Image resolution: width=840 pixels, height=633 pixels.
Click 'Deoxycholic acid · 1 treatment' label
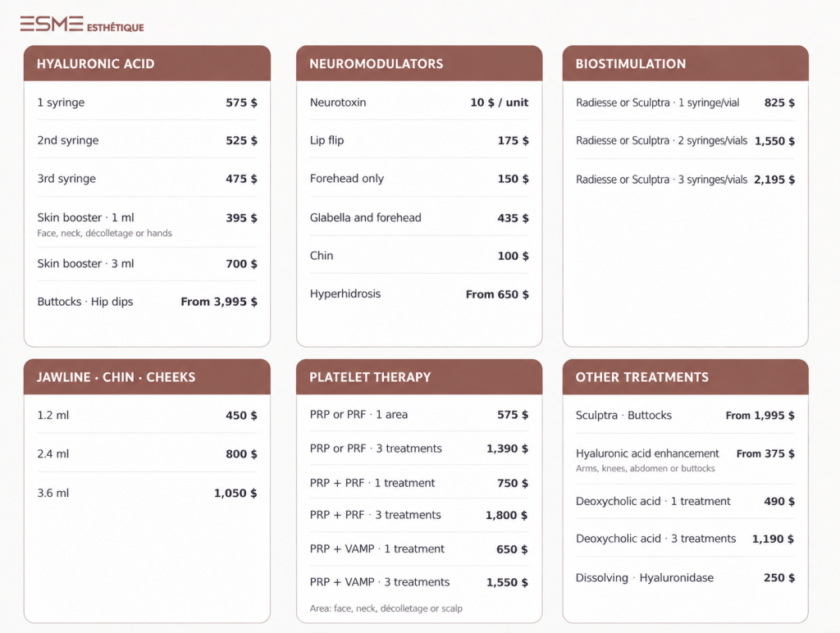(653, 501)
